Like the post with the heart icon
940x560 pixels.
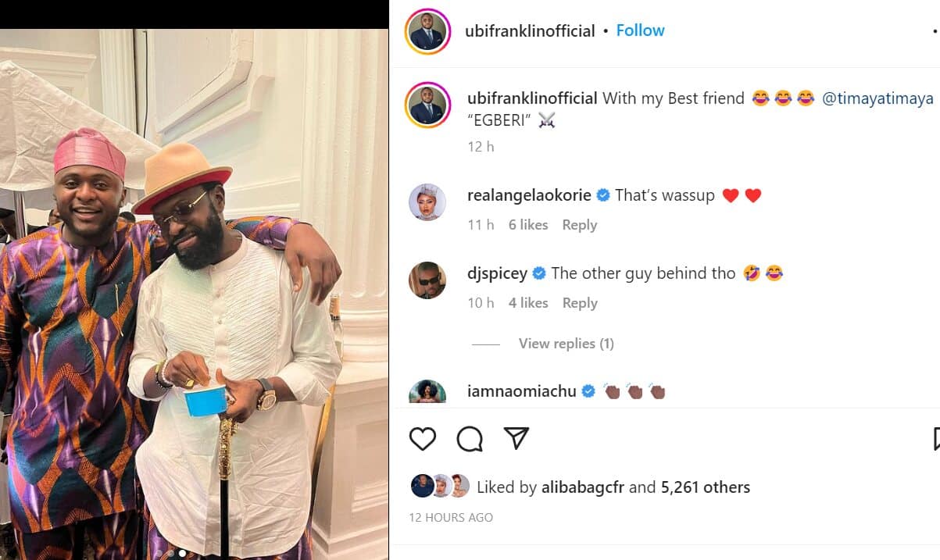click(423, 439)
